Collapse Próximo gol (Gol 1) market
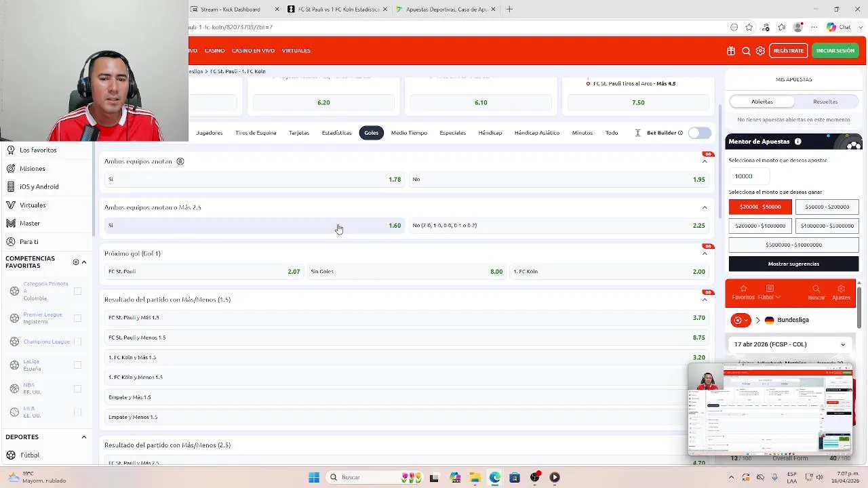 705,253
